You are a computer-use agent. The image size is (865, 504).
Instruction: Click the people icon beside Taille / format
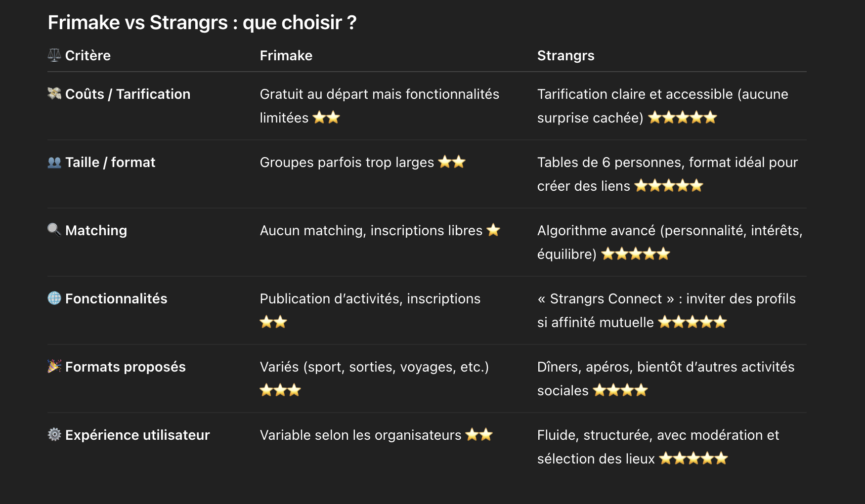coord(54,162)
